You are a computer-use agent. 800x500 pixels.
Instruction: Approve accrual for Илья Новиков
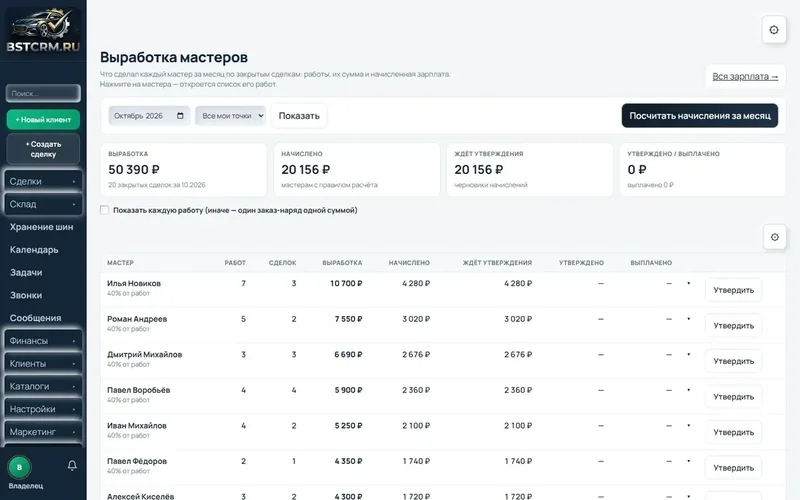coord(733,290)
